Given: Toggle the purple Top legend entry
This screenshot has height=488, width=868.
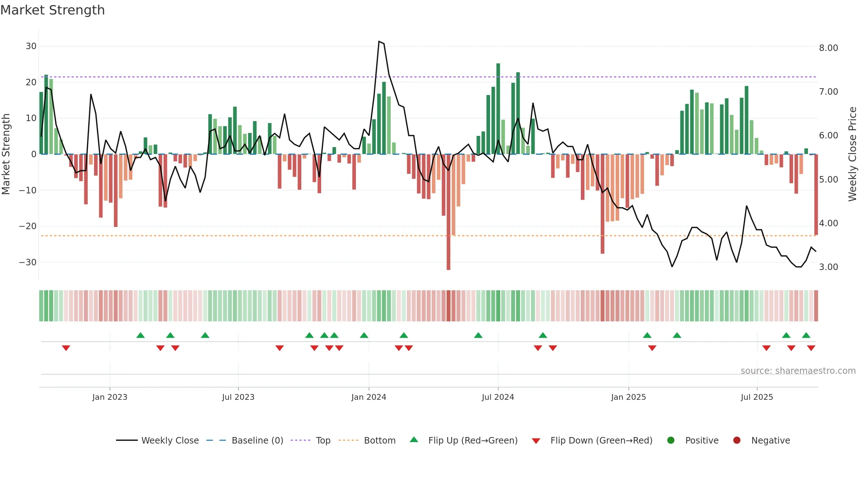Looking at the screenshot, I should (310, 440).
